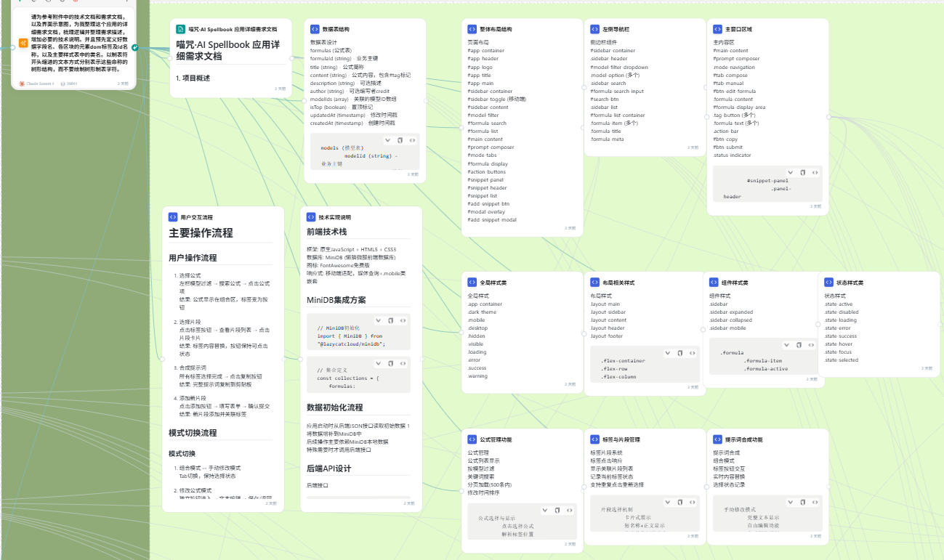The image size is (944, 560).
Task: Click the 39841 token count
Action: pyautogui.click(x=72, y=84)
